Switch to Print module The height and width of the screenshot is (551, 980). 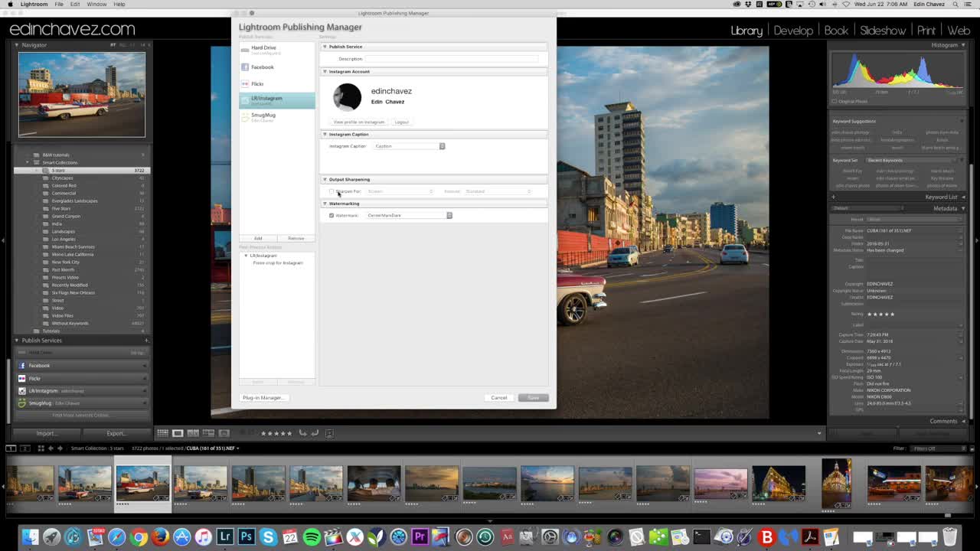[x=926, y=31]
